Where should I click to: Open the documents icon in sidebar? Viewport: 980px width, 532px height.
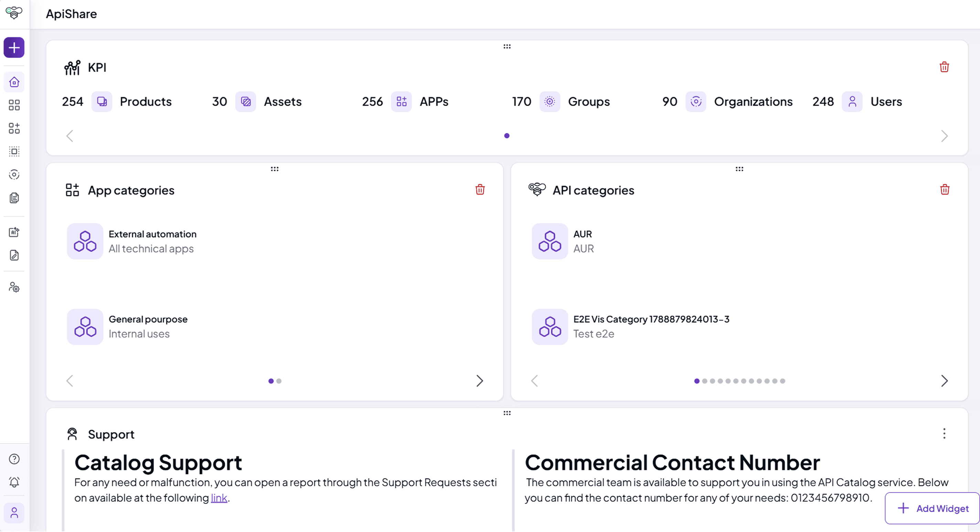(14, 198)
